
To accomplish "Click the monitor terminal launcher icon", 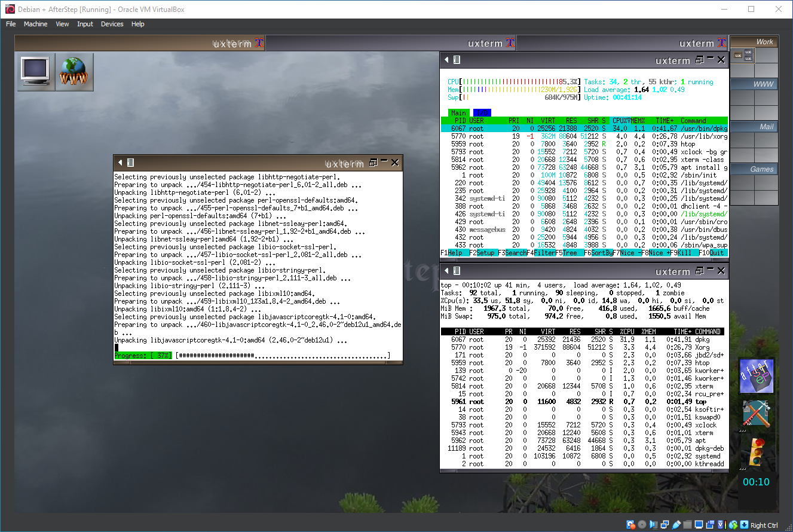I will point(35,72).
